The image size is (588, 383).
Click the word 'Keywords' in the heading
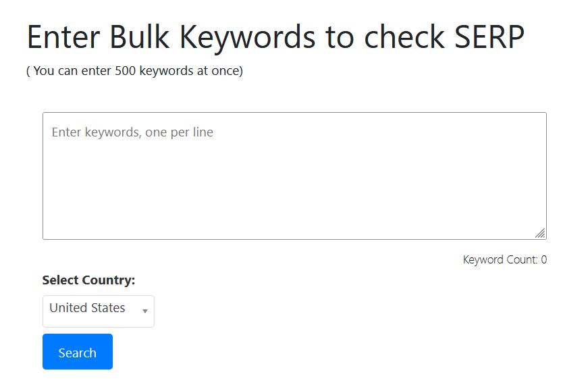pyautogui.click(x=247, y=37)
